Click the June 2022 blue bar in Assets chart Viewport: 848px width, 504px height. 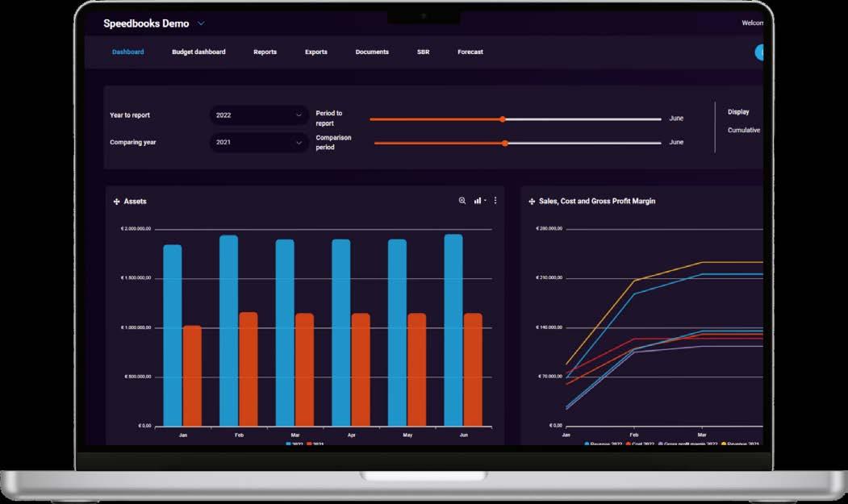tap(453, 330)
